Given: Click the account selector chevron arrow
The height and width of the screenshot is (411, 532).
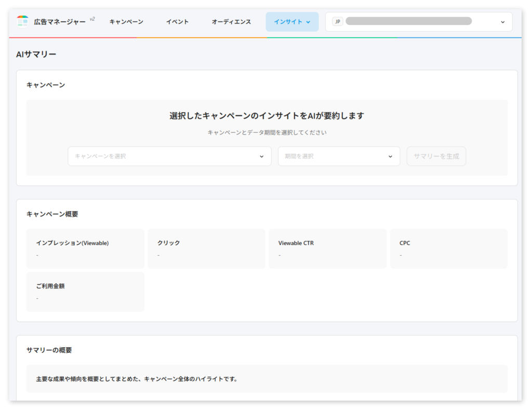Looking at the screenshot, I should [502, 22].
